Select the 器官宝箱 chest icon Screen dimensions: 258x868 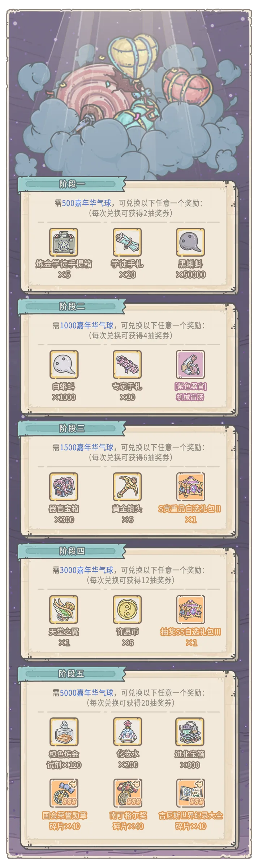[x=64, y=487]
